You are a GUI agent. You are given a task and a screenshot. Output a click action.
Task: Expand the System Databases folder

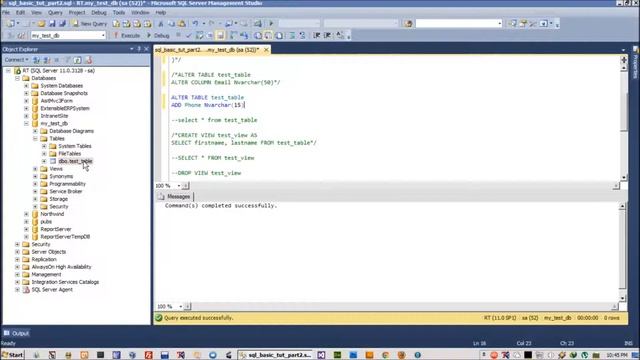point(26,86)
